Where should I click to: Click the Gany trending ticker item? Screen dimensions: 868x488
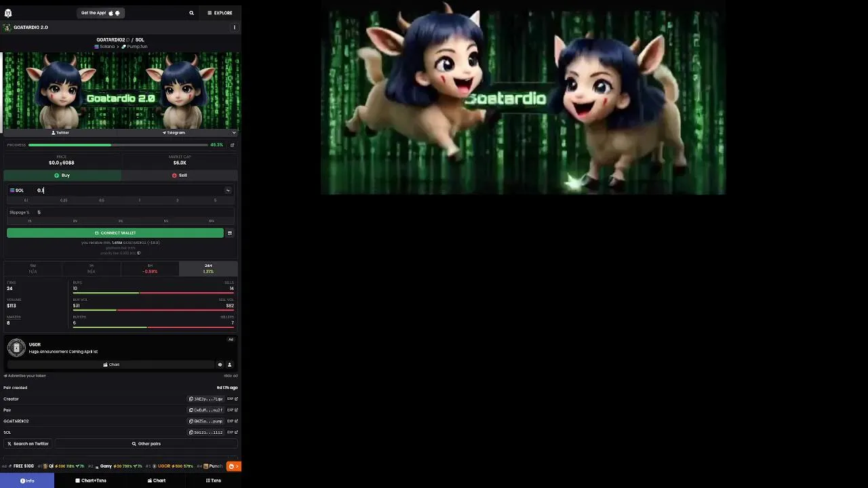[116, 466]
